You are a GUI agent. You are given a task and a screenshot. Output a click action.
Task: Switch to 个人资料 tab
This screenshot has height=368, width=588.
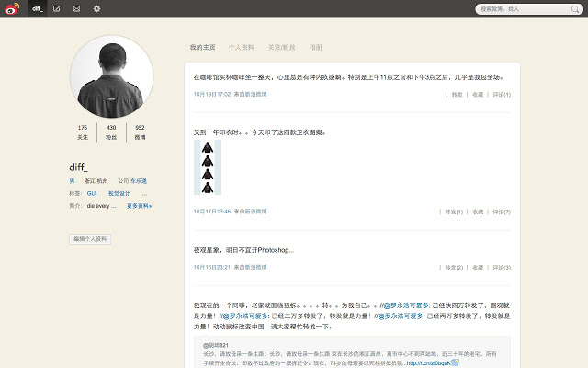tap(242, 47)
